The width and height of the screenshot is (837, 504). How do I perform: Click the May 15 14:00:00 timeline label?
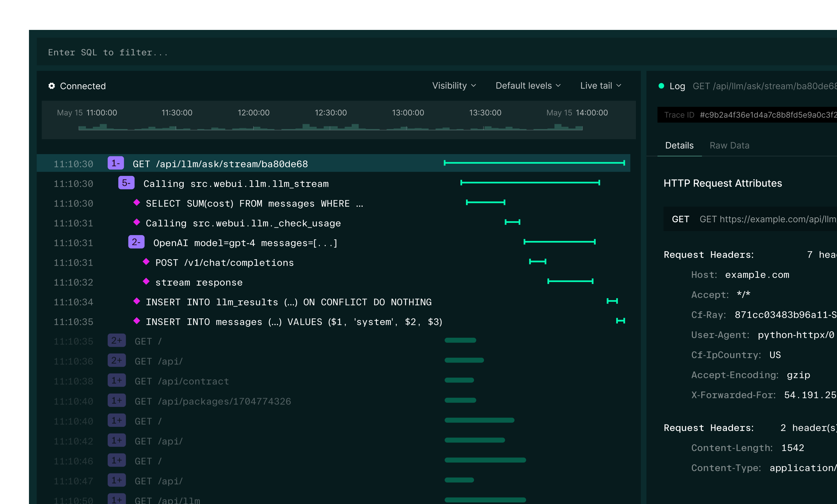coord(577,113)
